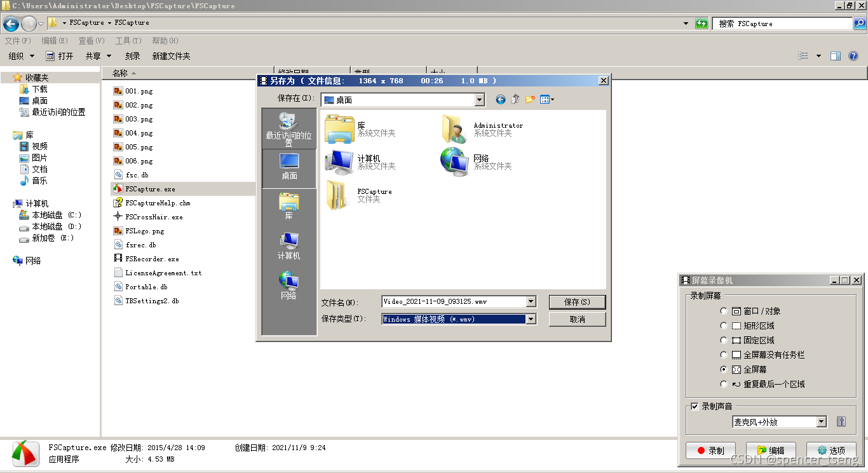
Task: Select the 矩形区域 recording radio button
Action: pyautogui.click(x=724, y=325)
